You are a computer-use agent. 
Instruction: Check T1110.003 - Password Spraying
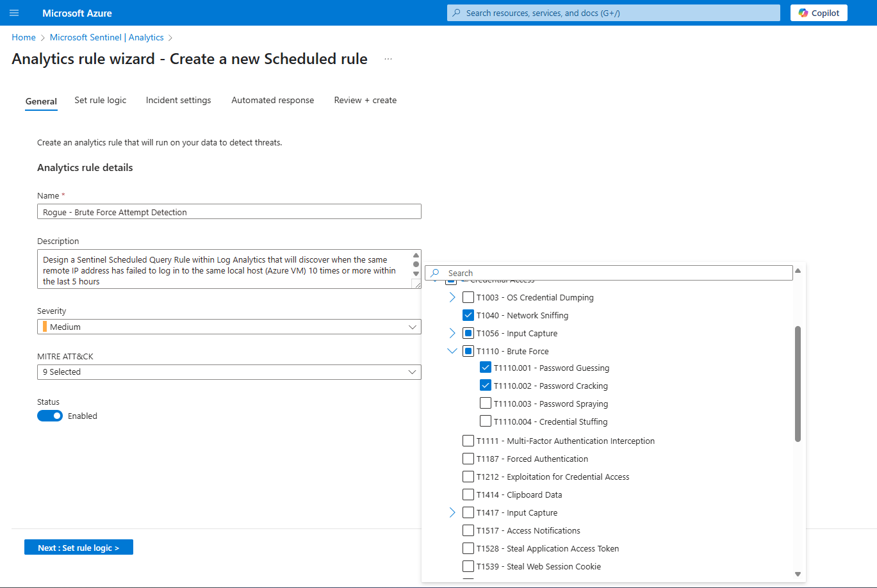[x=486, y=404]
